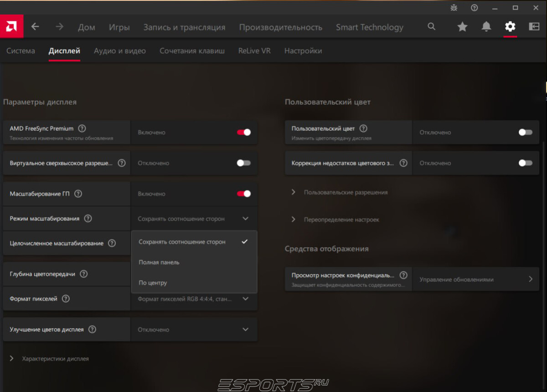Open the search magnifier icon

click(431, 27)
